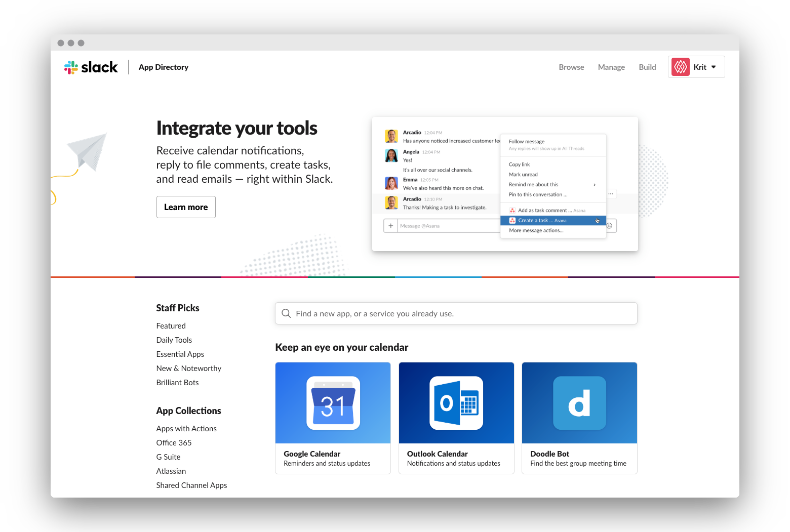Click the Integrate your tools heading
The height and width of the screenshot is (532, 790).
pyautogui.click(x=236, y=128)
